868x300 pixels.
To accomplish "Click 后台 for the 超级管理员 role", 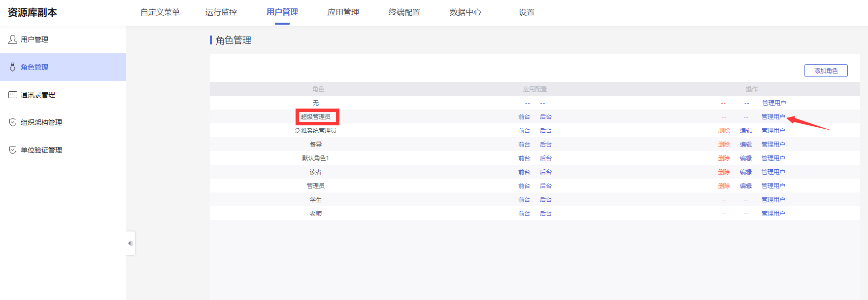I will [546, 117].
